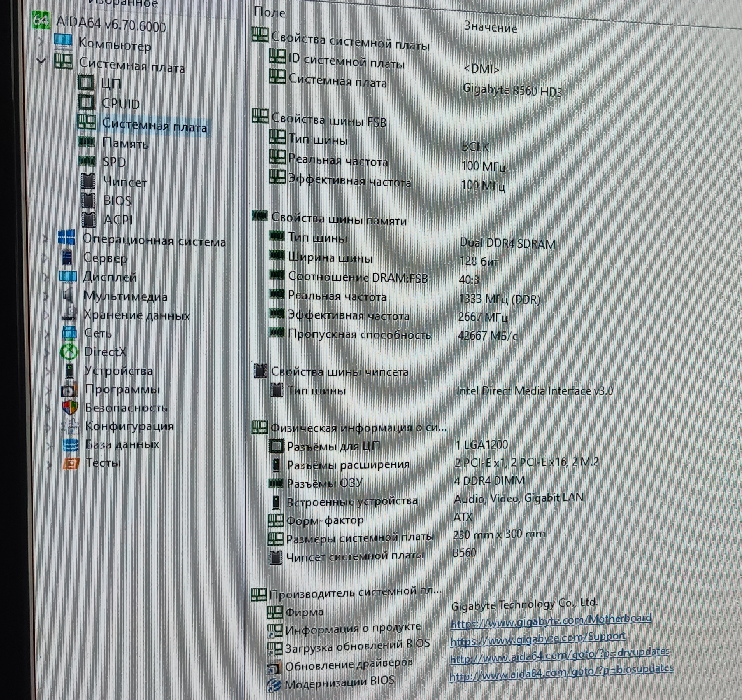Click the База данных database icon
The height and width of the screenshot is (700, 742).
coord(71,445)
